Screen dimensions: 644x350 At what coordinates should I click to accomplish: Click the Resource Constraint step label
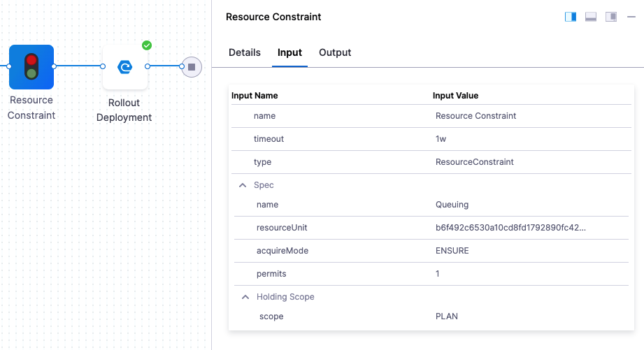coord(31,108)
